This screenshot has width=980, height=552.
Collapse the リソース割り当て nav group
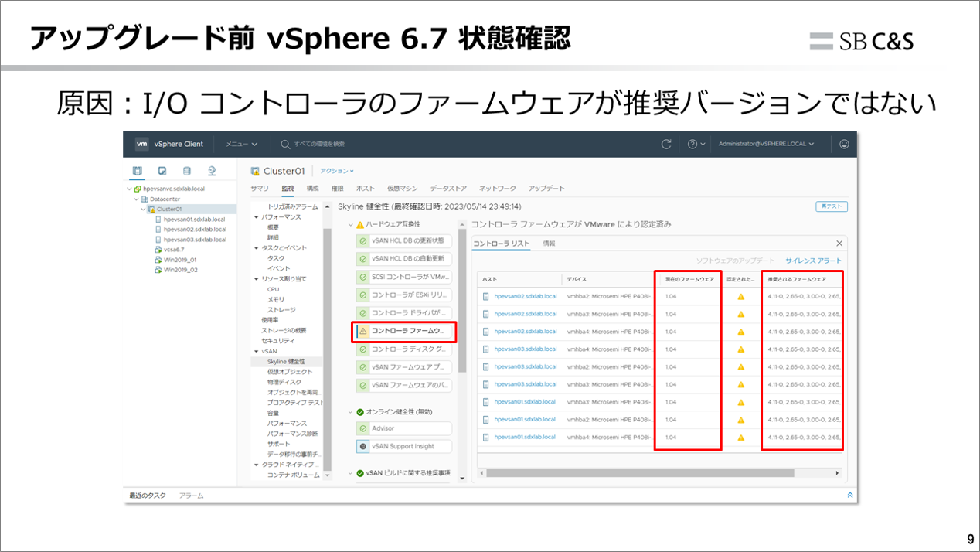(257, 278)
